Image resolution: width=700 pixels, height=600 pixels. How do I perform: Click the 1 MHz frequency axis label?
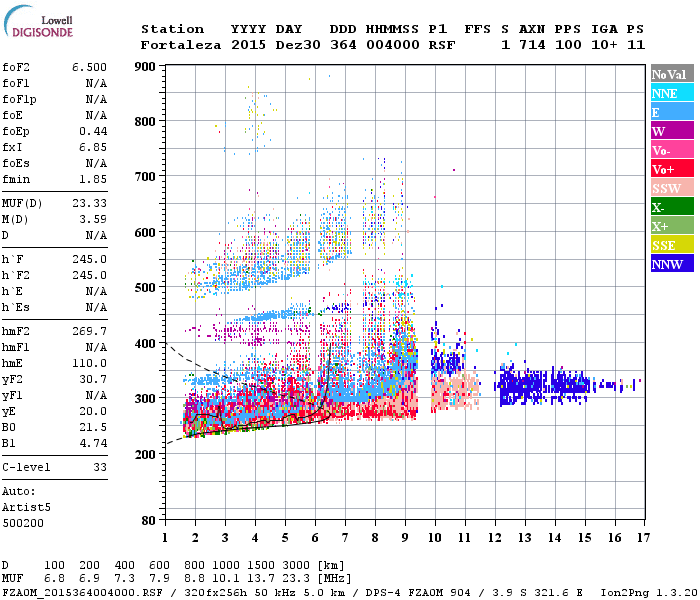[165, 538]
